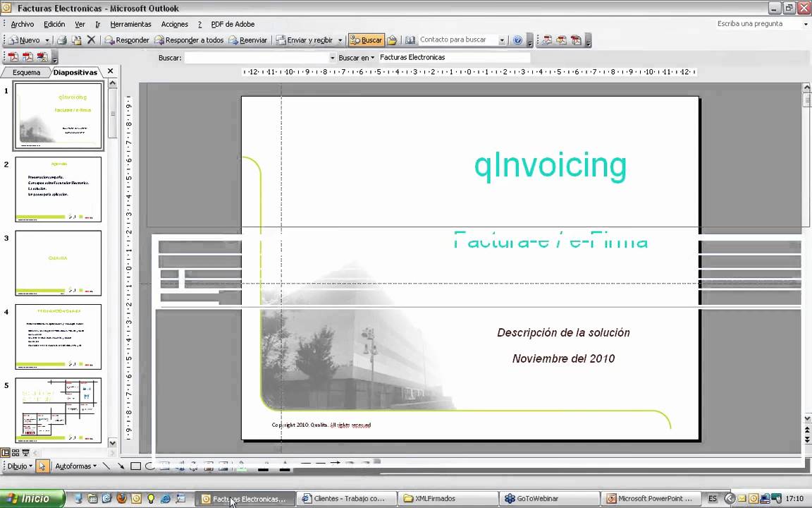Open the Dibujo menu dropdown

pyautogui.click(x=20, y=466)
